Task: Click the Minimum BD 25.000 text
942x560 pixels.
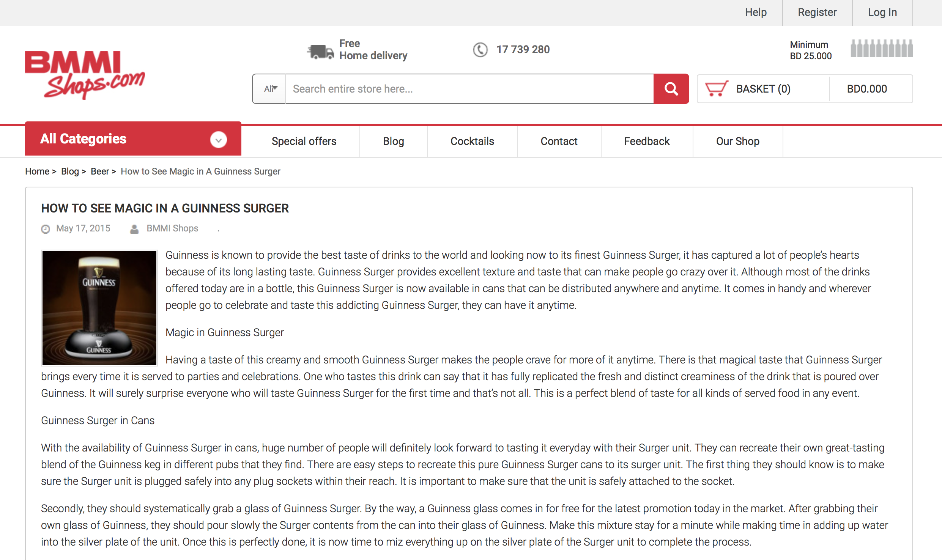Action: [x=811, y=50]
